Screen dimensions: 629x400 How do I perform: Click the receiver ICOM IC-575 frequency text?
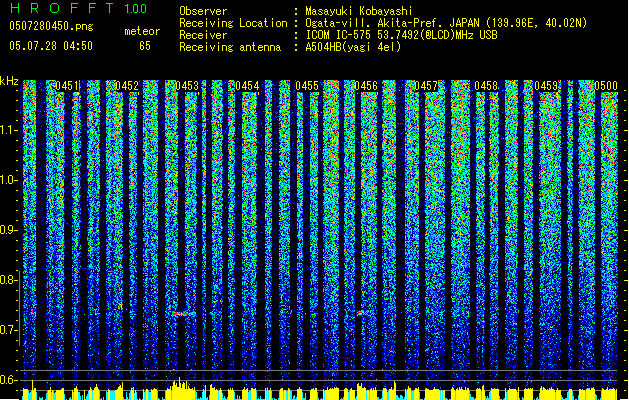(x=401, y=35)
